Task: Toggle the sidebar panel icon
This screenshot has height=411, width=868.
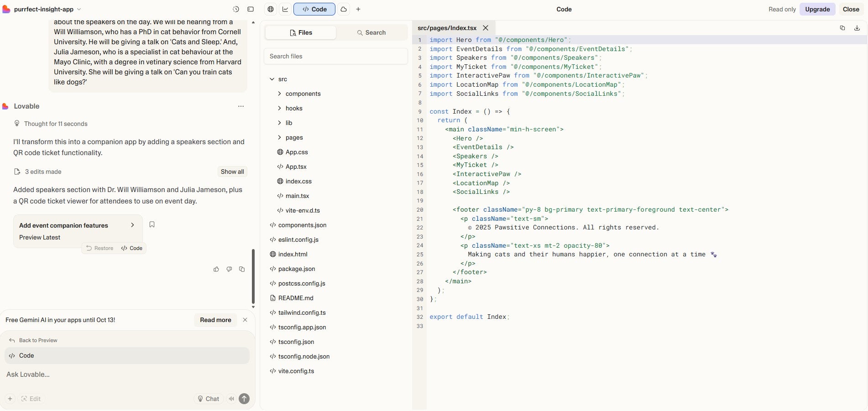Action: (x=250, y=9)
